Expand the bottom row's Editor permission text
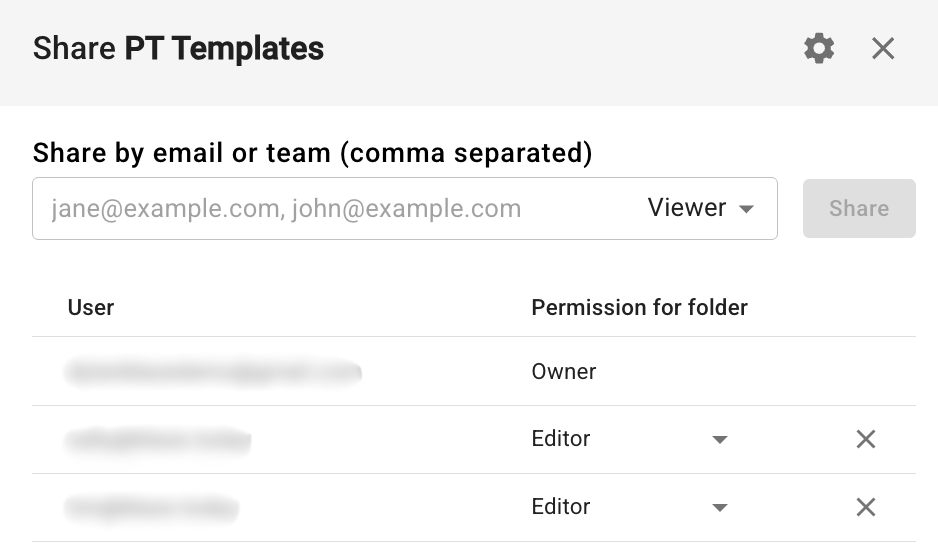 [x=561, y=507]
